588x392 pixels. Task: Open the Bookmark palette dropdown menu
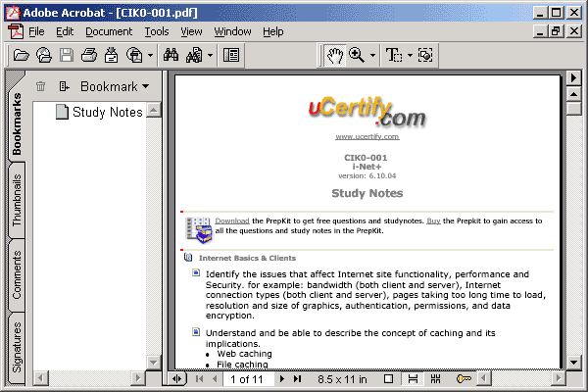(x=115, y=86)
